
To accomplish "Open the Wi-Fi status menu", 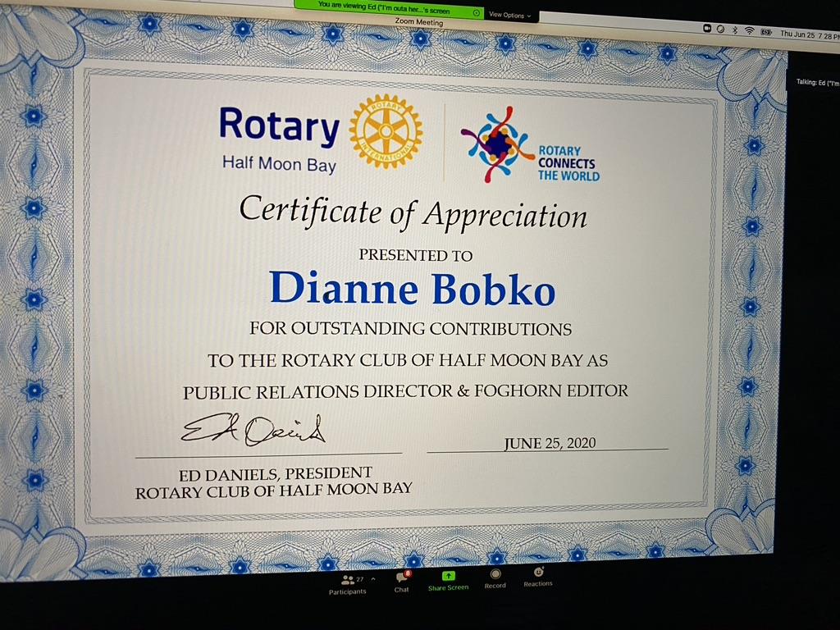I will pyautogui.click(x=749, y=31).
